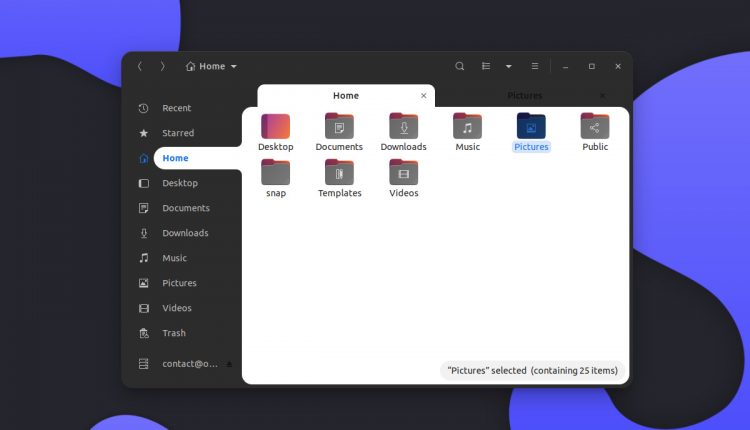Switch to the Home tab
Viewport: 750px width, 430px height.
tap(346, 96)
